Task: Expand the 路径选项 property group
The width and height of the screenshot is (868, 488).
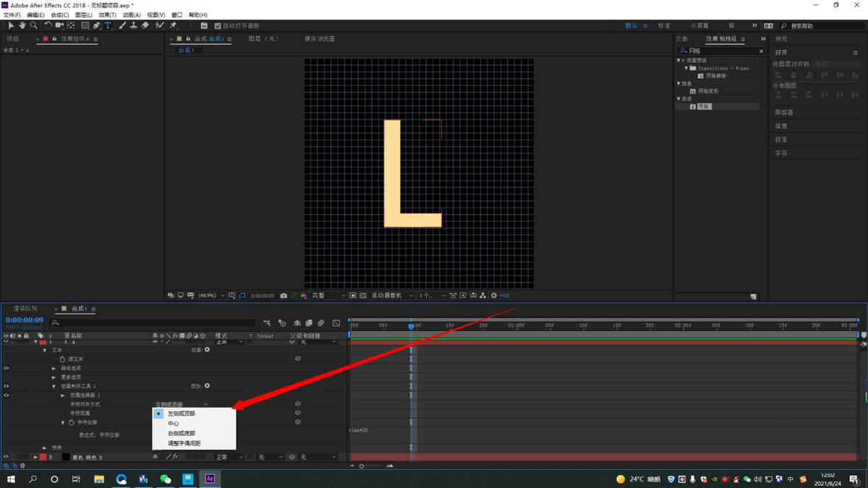Action: click(x=54, y=368)
